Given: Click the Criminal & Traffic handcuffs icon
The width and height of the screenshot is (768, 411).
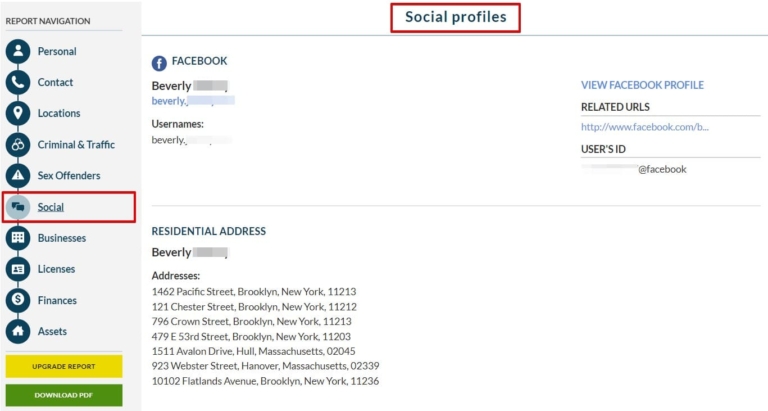Looking at the screenshot, I should click(x=18, y=145).
